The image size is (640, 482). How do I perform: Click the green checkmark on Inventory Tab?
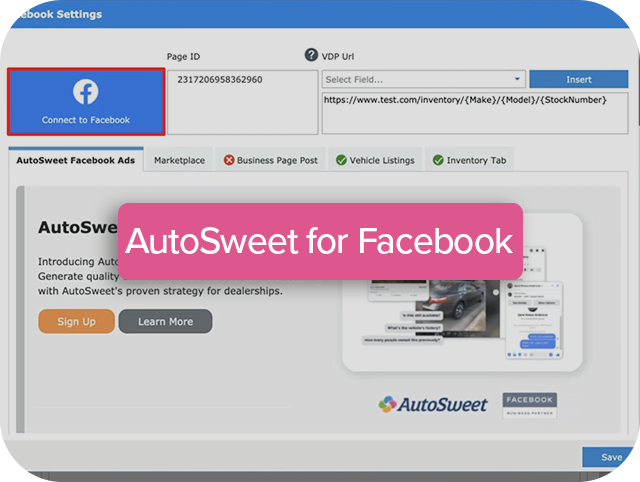tap(437, 160)
